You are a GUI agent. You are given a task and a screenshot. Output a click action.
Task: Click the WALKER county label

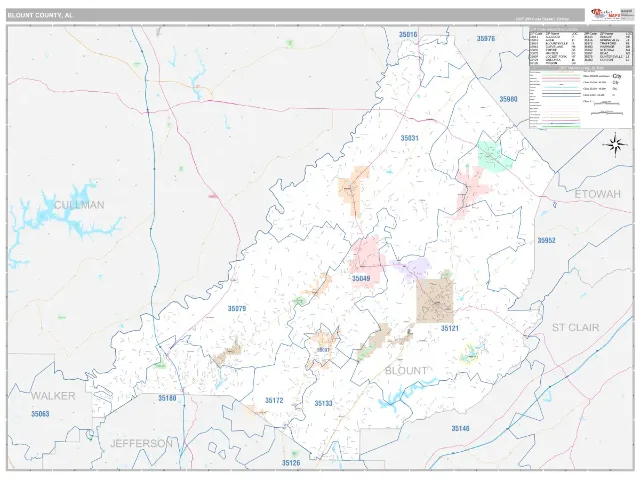(x=53, y=396)
